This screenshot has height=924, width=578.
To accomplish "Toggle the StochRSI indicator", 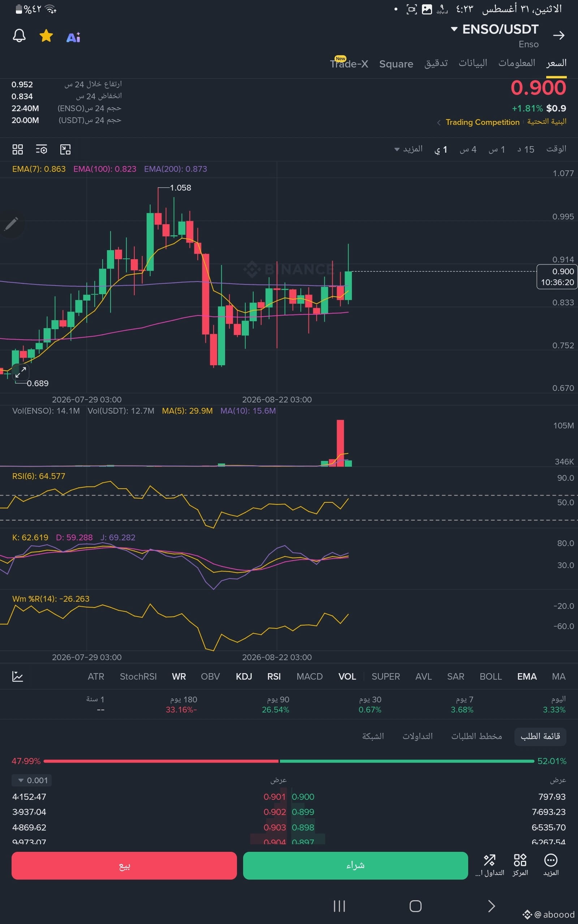I will pyautogui.click(x=138, y=677).
